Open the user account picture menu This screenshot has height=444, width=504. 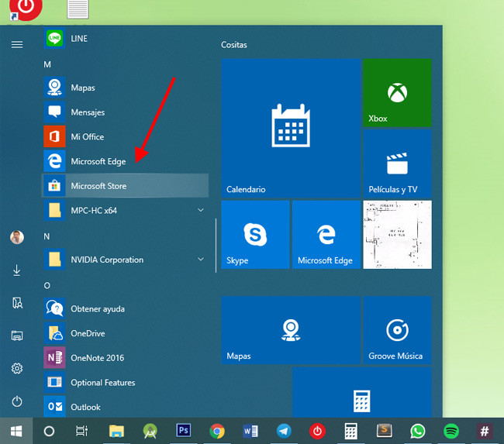click(x=17, y=237)
